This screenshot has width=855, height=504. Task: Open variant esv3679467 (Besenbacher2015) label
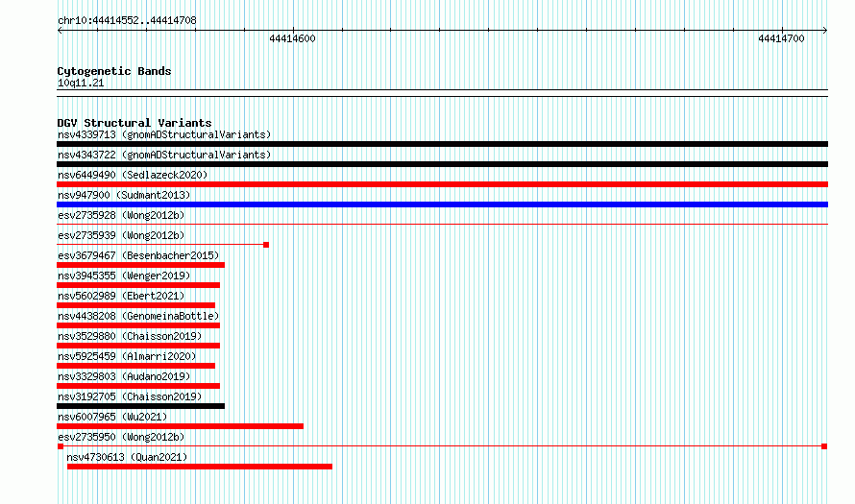point(138,255)
